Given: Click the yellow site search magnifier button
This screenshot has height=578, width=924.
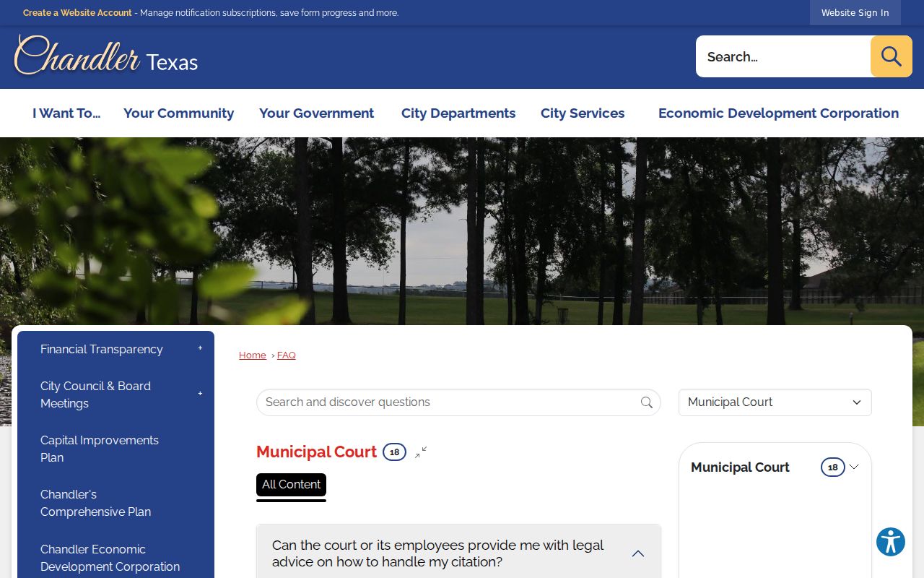Looking at the screenshot, I should pos(891,56).
